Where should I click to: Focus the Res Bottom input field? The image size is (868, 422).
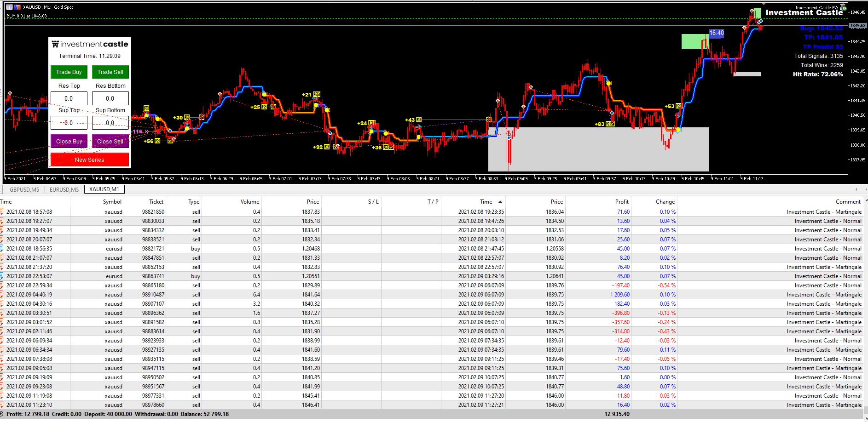[x=110, y=98]
